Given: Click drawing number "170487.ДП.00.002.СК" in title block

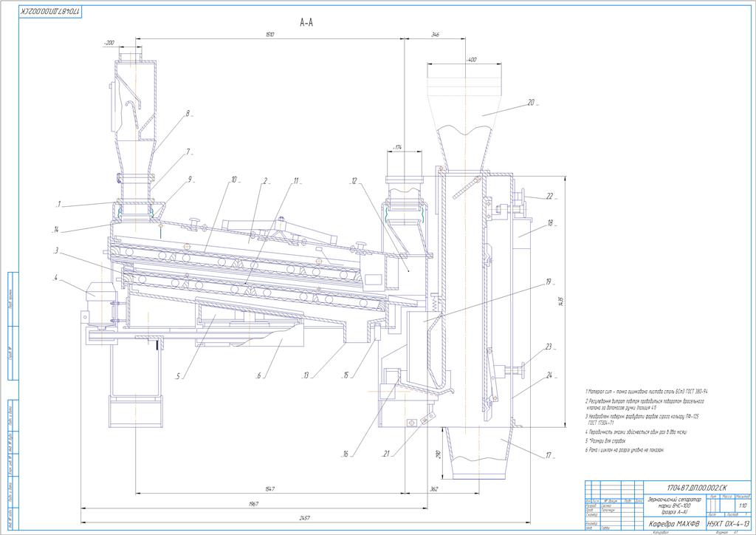Looking at the screenshot, I should 697,488.
